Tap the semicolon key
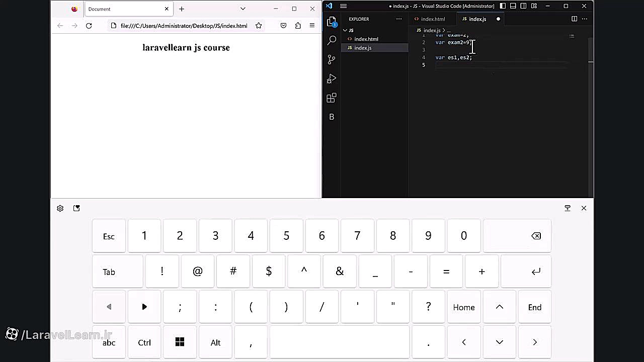The width and height of the screenshot is (644, 362). point(180,307)
